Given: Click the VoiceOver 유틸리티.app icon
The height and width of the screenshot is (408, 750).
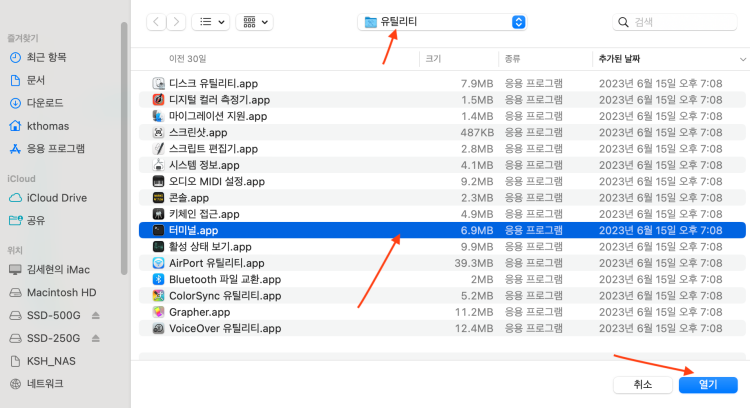Looking at the screenshot, I should (x=158, y=328).
